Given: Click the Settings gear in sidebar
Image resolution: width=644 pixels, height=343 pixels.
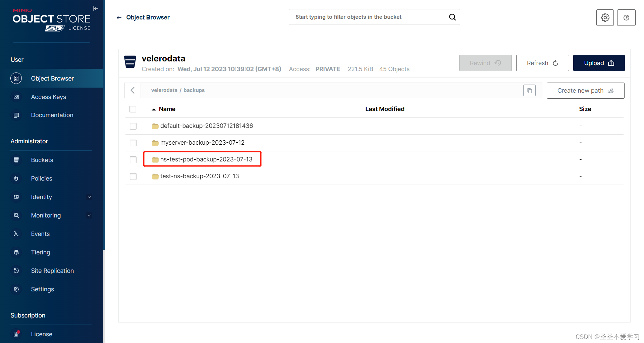Looking at the screenshot, I should [x=16, y=289].
